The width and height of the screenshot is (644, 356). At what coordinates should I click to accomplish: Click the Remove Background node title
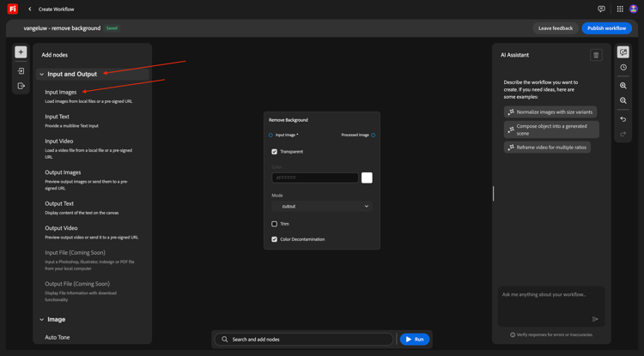coord(289,120)
